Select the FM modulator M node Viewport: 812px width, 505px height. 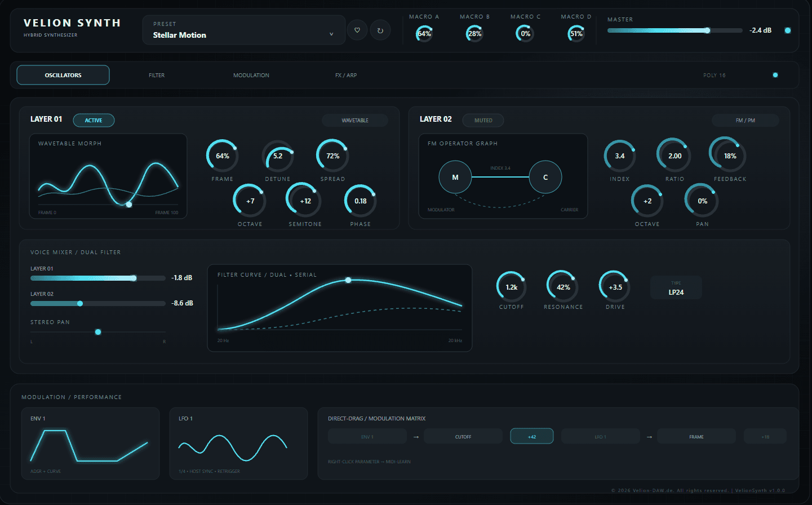tap(455, 177)
